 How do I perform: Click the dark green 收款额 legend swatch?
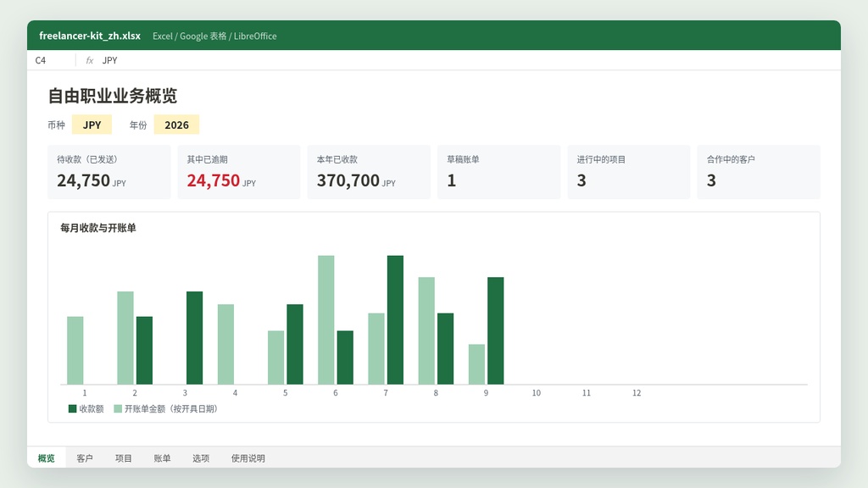pyautogui.click(x=73, y=409)
